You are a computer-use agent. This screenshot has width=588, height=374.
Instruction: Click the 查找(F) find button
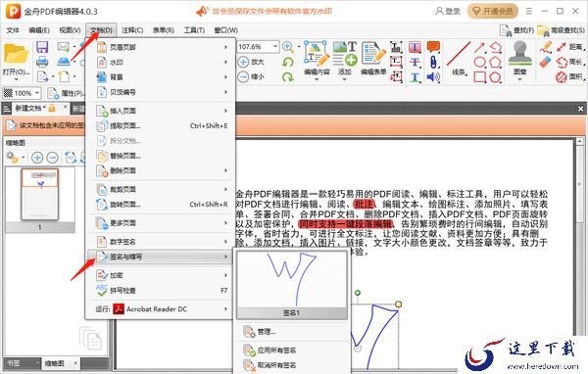(x=516, y=30)
